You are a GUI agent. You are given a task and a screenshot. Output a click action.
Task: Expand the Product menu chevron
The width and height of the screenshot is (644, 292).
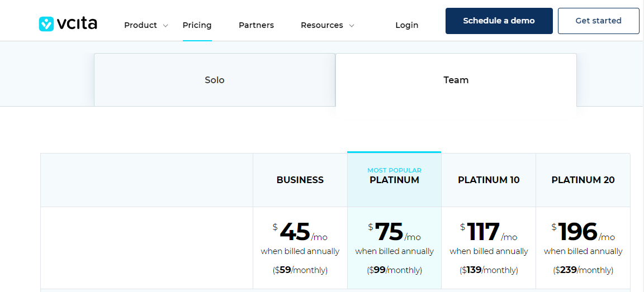[165, 26]
